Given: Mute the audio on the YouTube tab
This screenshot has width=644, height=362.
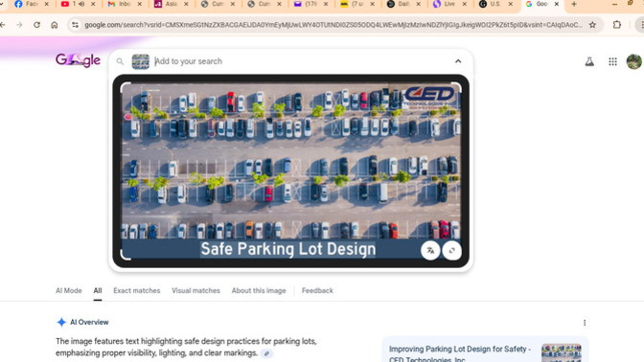Looking at the screenshot, I should 81,4.
